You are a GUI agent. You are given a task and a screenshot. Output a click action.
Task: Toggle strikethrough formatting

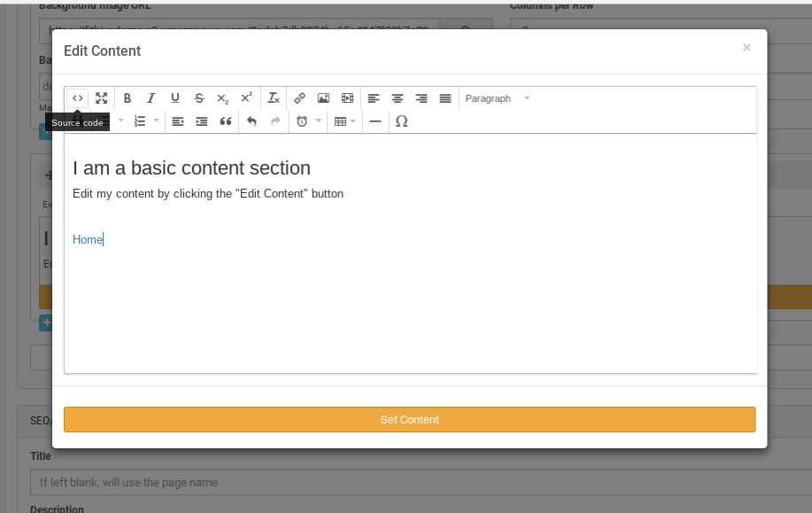click(x=199, y=98)
